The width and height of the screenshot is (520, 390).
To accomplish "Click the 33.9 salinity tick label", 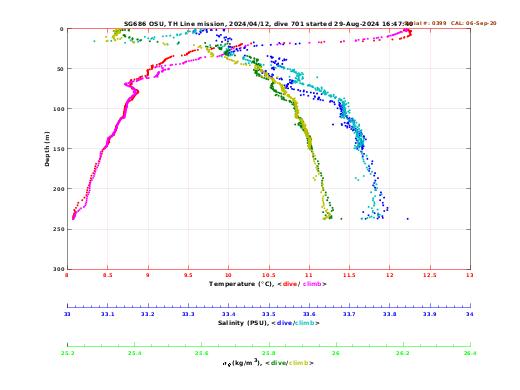I will pos(430,314).
